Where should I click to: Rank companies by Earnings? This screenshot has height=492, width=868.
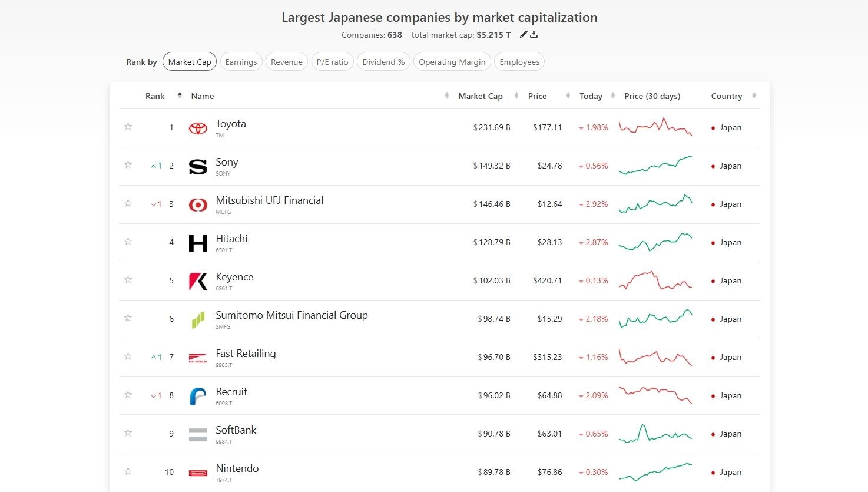pyautogui.click(x=241, y=62)
